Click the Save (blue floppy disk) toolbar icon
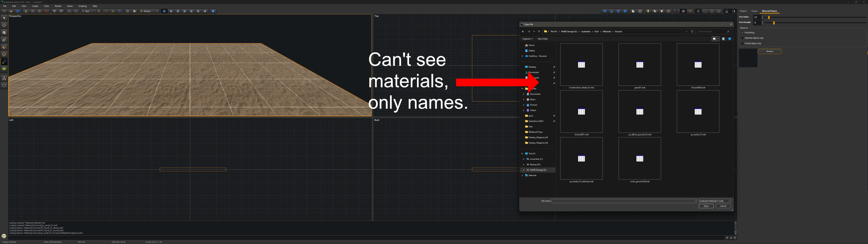Viewport: 868px width, 244px height. [x=18, y=11]
